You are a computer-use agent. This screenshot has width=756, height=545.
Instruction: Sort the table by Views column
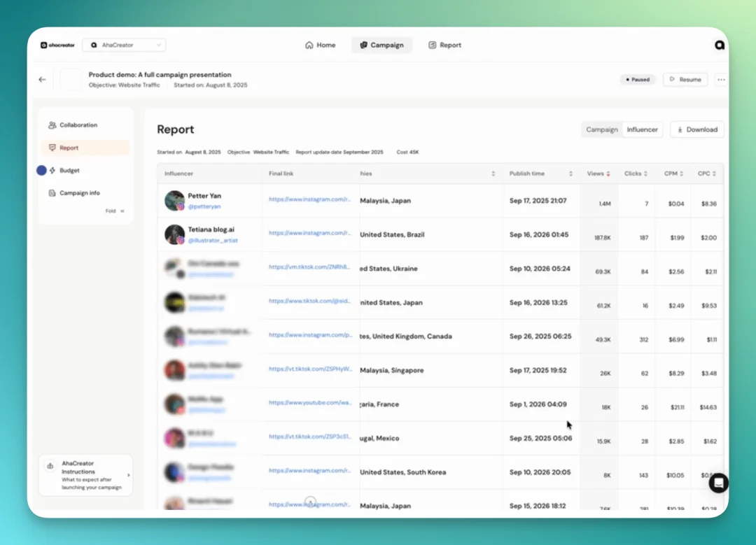tap(598, 174)
